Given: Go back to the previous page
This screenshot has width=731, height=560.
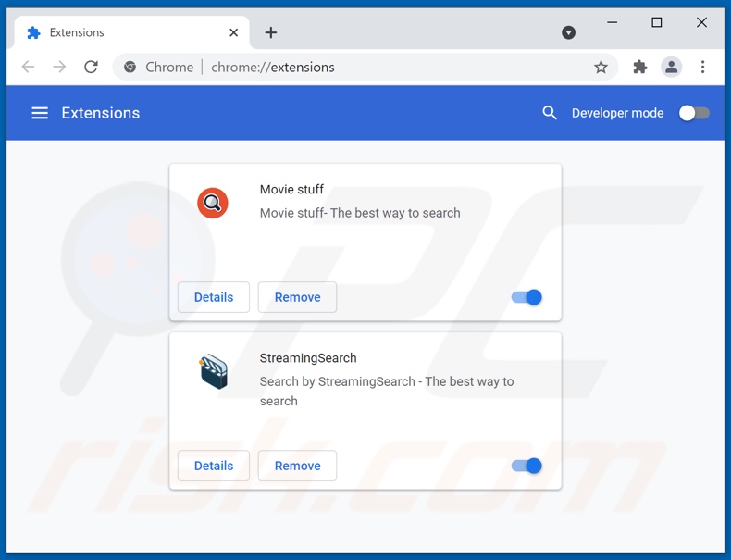Looking at the screenshot, I should [29, 67].
